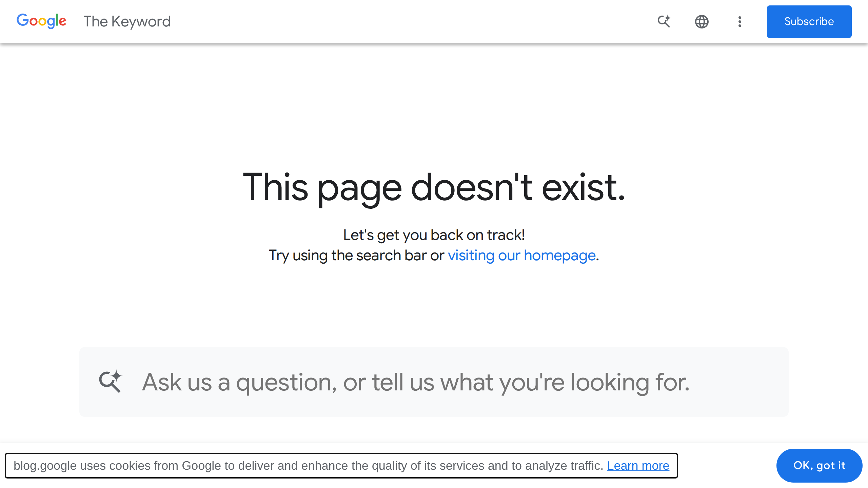Go to The Keyword blog title

(127, 22)
